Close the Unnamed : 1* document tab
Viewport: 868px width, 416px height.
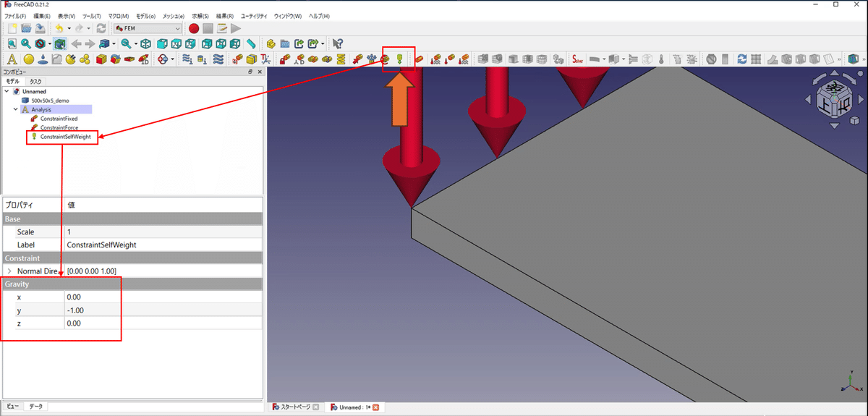click(376, 407)
